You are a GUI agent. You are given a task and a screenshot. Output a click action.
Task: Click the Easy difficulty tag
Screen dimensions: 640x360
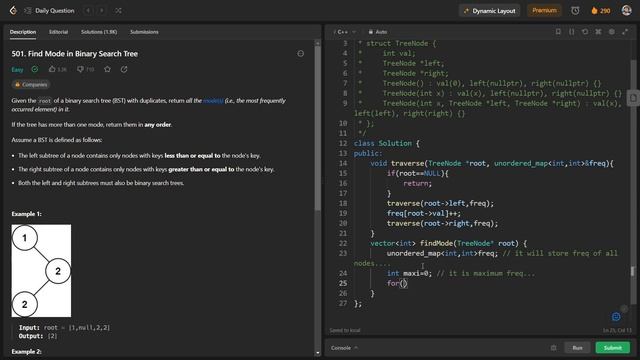(x=17, y=70)
